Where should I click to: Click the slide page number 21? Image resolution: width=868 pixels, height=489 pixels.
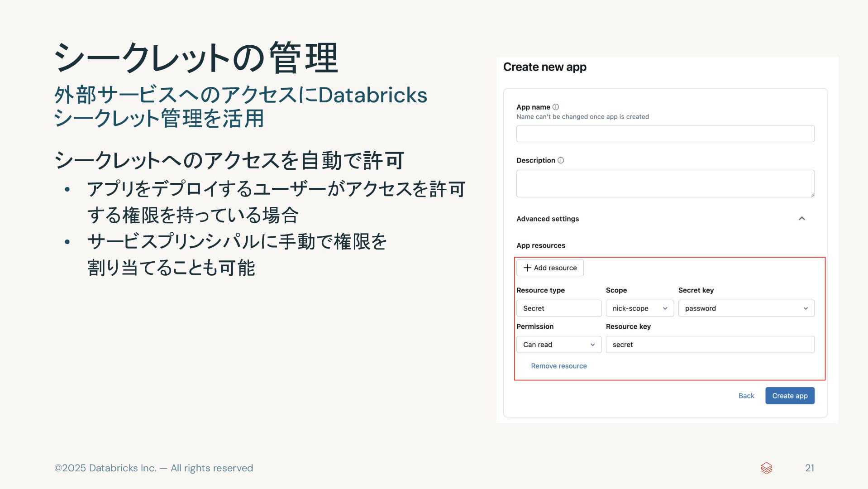(810, 468)
